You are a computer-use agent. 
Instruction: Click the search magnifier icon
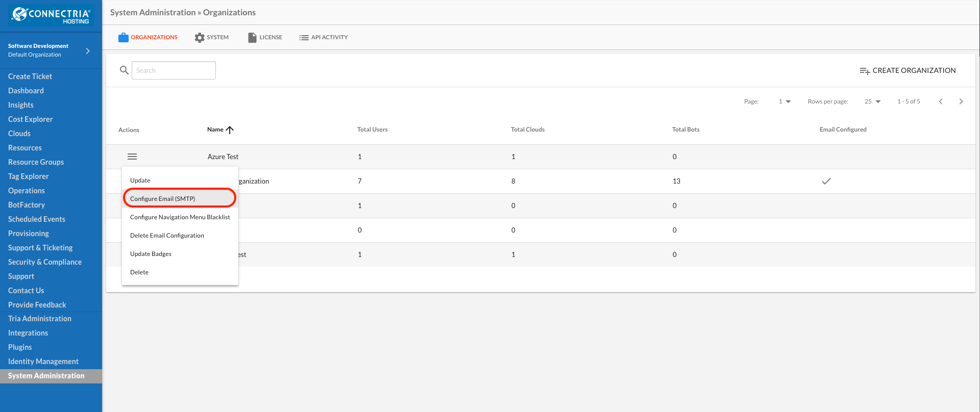pyautogui.click(x=124, y=70)
